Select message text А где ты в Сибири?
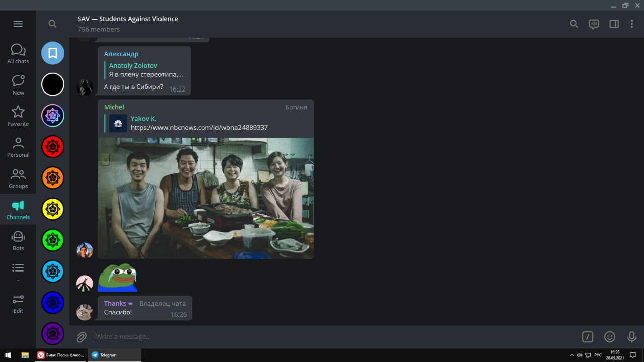Image resolution: width=644 pixels, height=362 pixels. tap(133, 87)
